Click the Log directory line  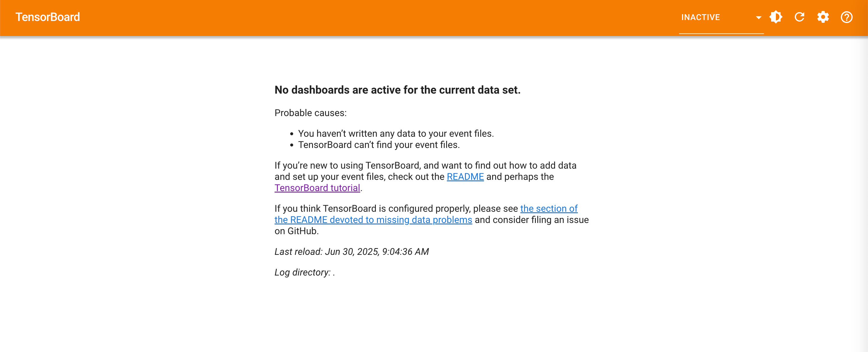pos(304,272)
